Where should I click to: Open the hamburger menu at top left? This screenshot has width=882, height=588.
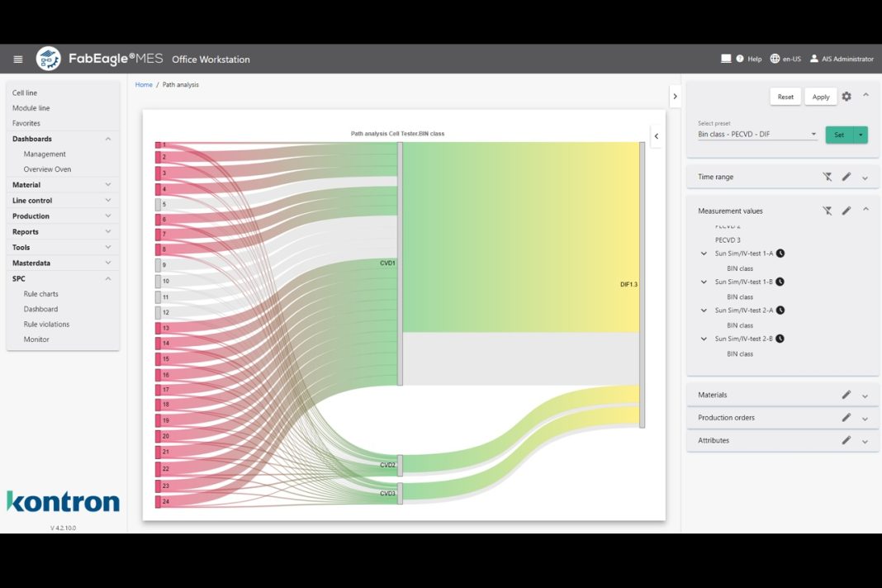pos(17,59)
